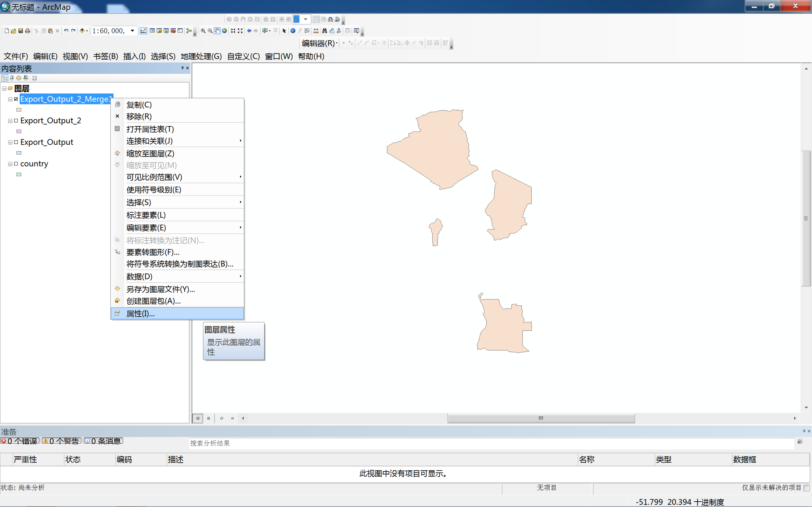Open the 地理处理(G) menu

[201, 56]
